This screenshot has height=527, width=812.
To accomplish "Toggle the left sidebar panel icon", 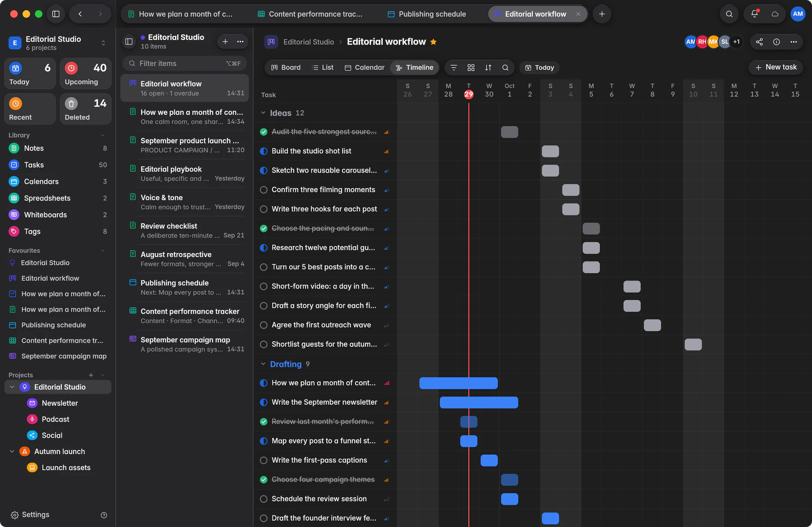I will [x=56, y=14].
